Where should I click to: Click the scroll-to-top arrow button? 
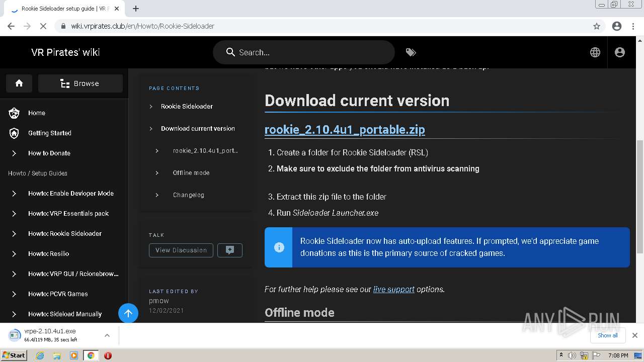point(128,314)
